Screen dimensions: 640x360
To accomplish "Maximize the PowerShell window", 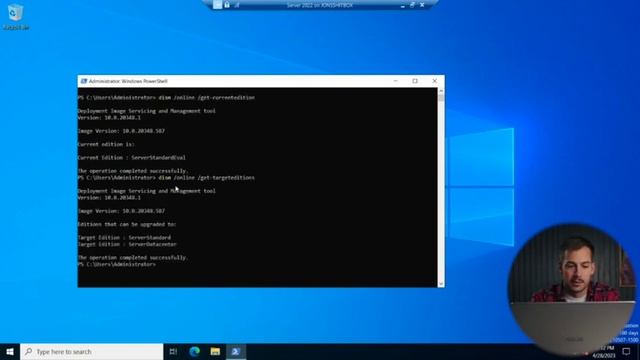I will pyautogui.click(x=415, y=81).
